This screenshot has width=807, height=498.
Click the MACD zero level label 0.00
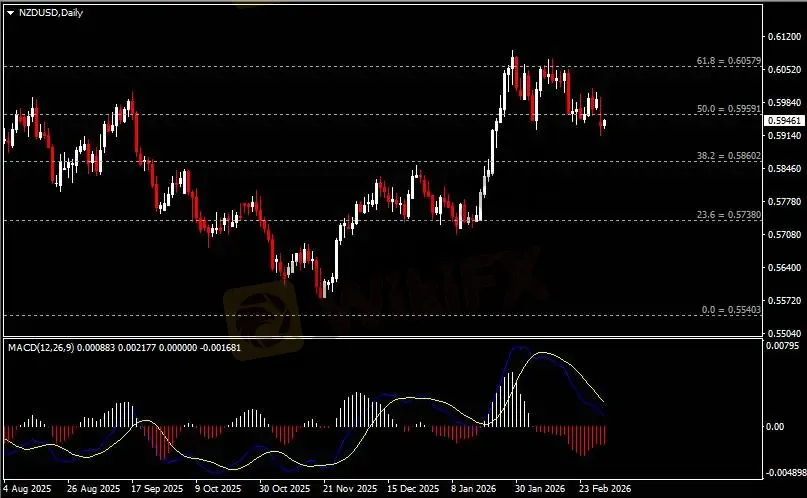pos(775,426)
